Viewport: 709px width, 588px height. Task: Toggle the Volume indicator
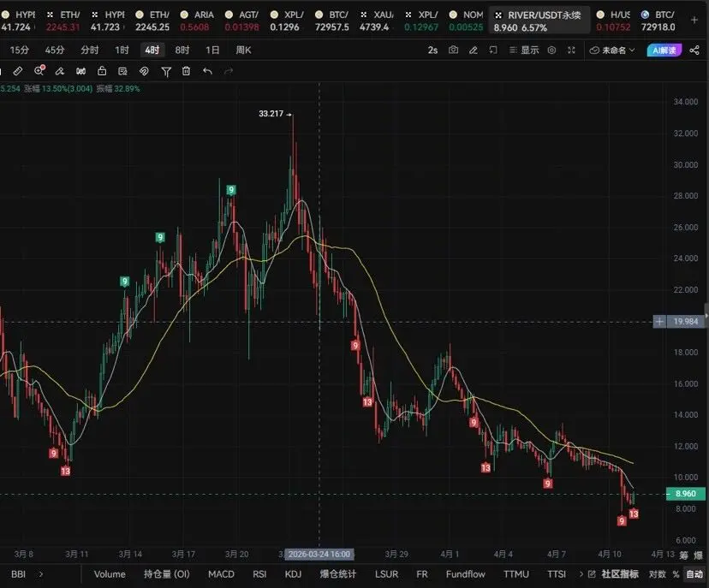coord(110,574)
